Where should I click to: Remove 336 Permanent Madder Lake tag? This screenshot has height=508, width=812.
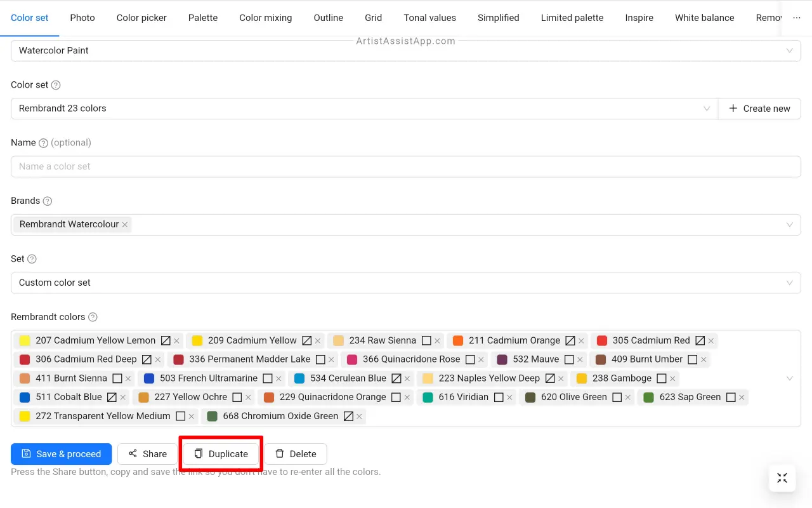[x=331, y=360]
